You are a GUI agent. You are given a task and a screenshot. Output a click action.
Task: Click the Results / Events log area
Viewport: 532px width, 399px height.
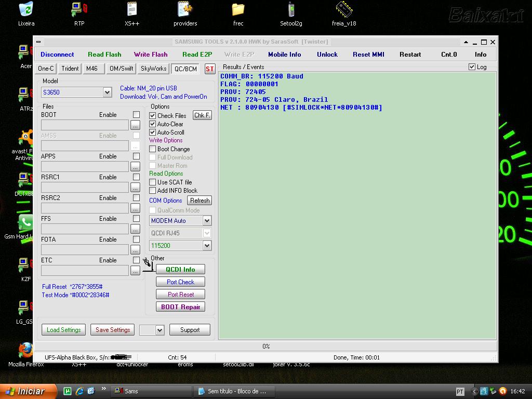[x=357, y=206]
